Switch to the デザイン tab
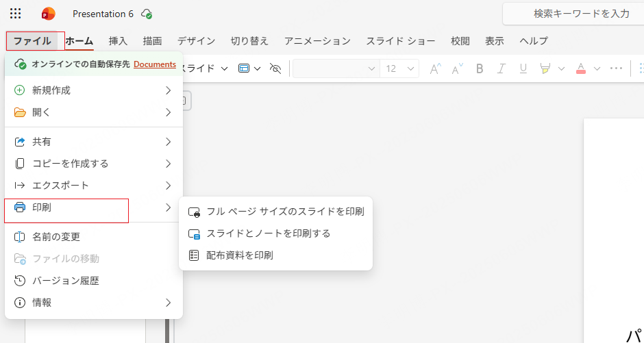Screen dimensions: 644x343 click(197, 41)
